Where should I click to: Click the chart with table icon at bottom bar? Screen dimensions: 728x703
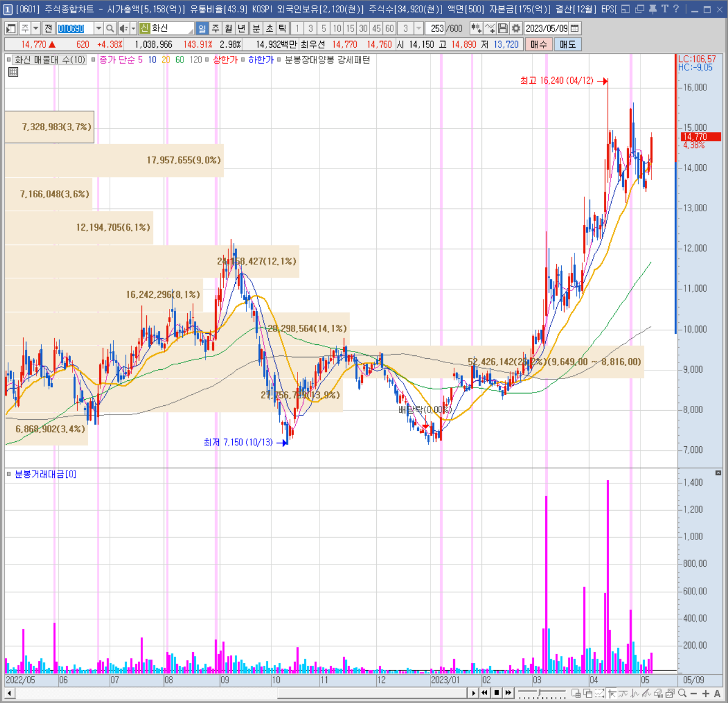576,693
